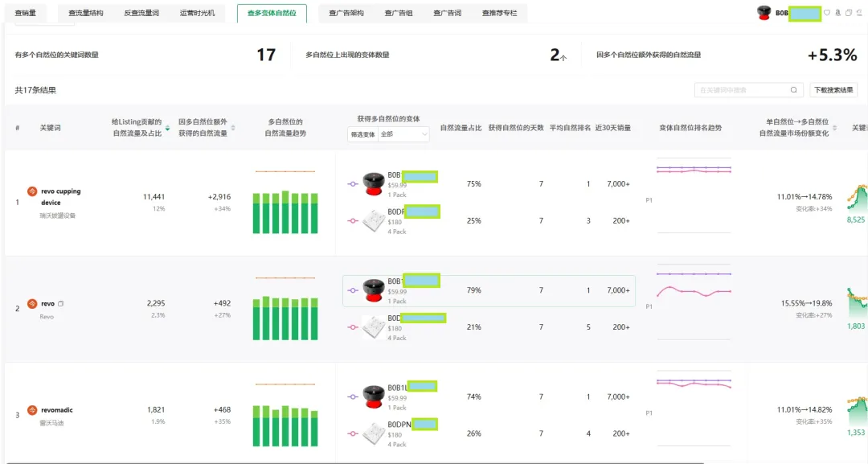Click the orange icon beside 'revo cupping device'
The image size is (868, 464).
click(32, 191)
